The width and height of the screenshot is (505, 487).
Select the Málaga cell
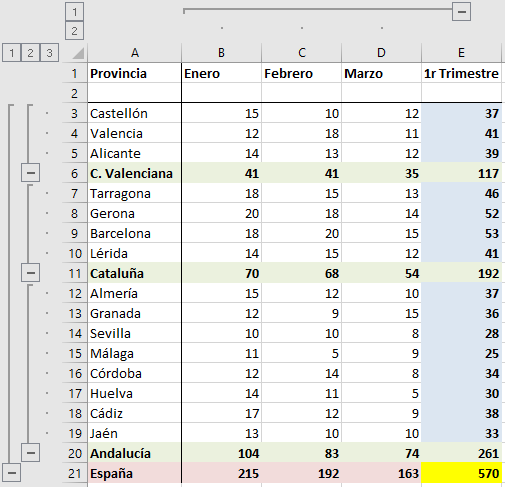pyautogui.click(x=135, y=353)
